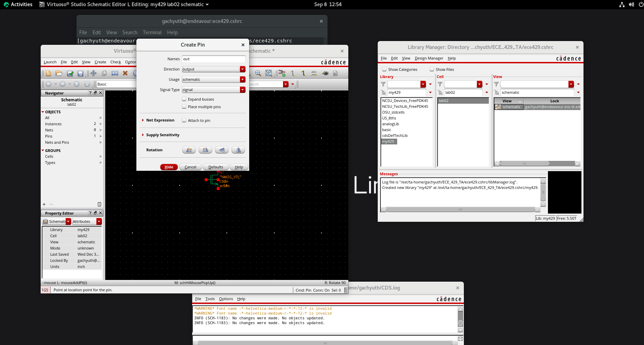Expand the Net Expression section
644x345 pixels.
pyautogui.click(x=143, y=120)
